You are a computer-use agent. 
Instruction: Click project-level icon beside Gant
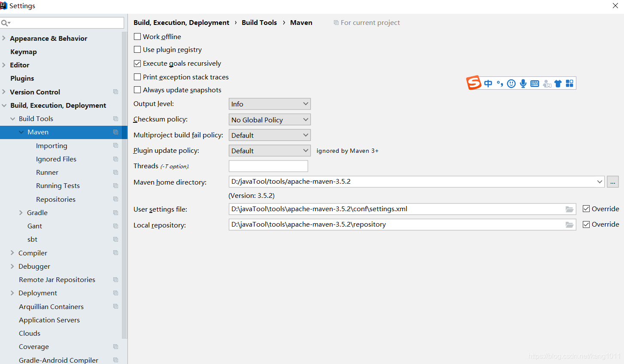click(x=115, y=226)
